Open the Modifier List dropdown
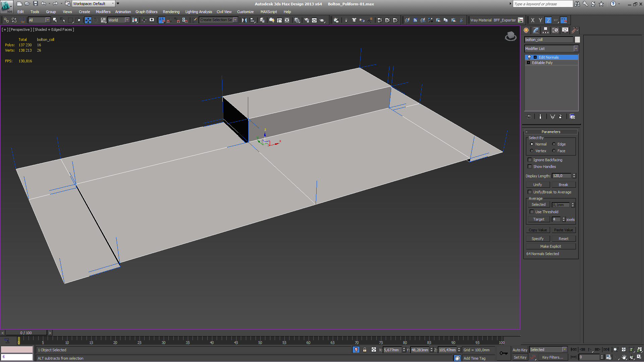 coord(577,48)
